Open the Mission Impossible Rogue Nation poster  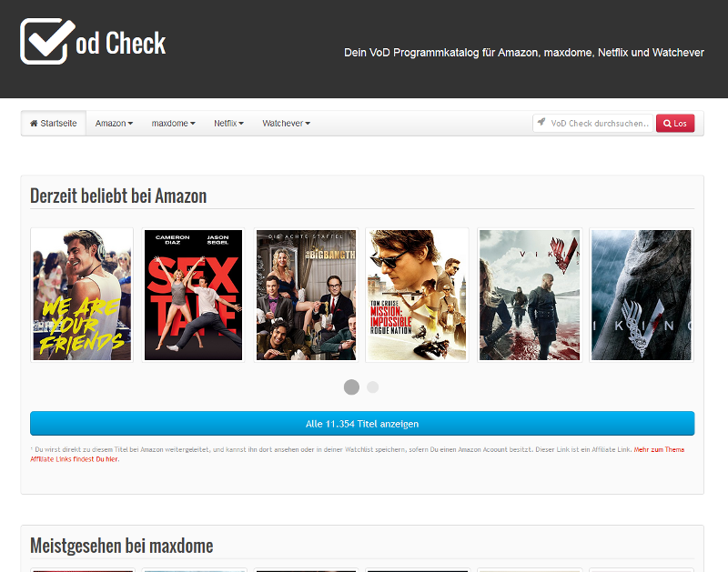pyautogui.click(x=417, y=295)
